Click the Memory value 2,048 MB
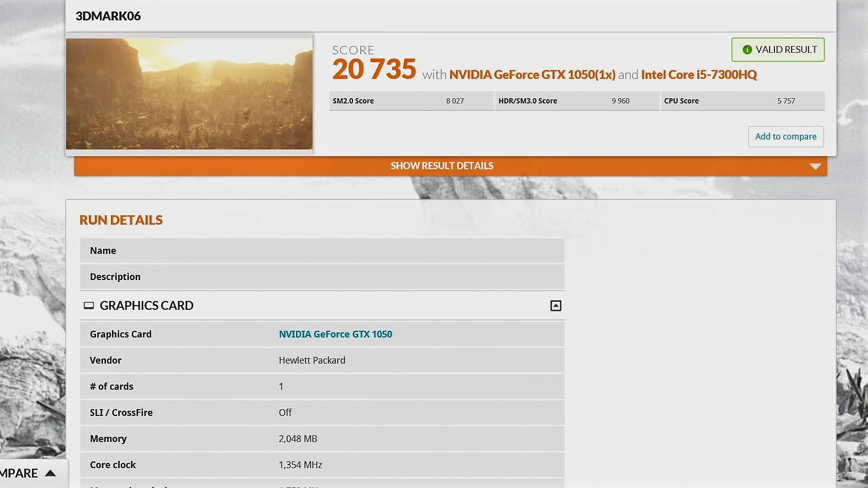 pyautogui.click(x=298, y=439)
